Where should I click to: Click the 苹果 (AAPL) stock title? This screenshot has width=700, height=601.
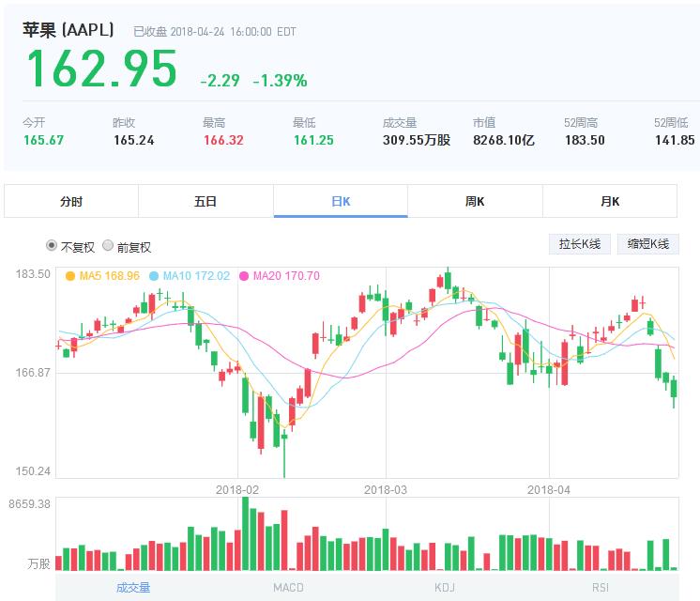(68, 30)
